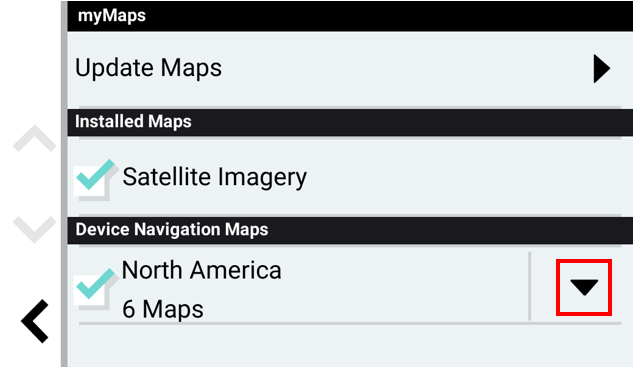Go back using the left chevron
Viewport: 636px width, 368px height.
35,321
